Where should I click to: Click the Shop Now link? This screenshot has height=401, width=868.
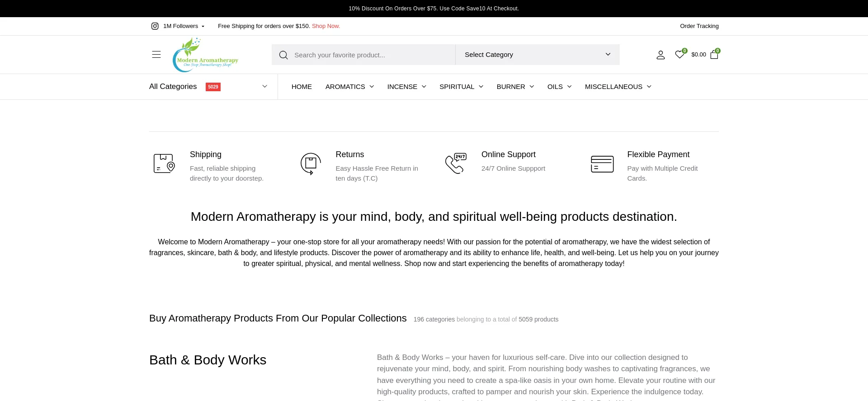click(x=326, y=26)
